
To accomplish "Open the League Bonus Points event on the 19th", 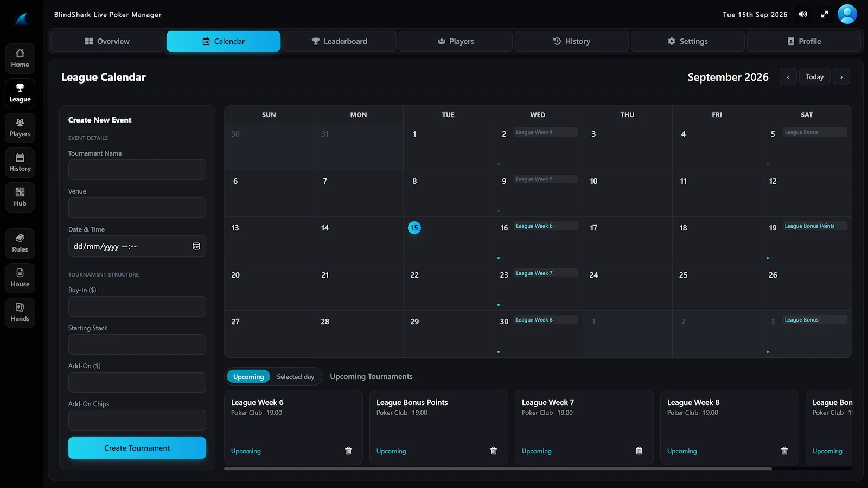I will point(814,226).
